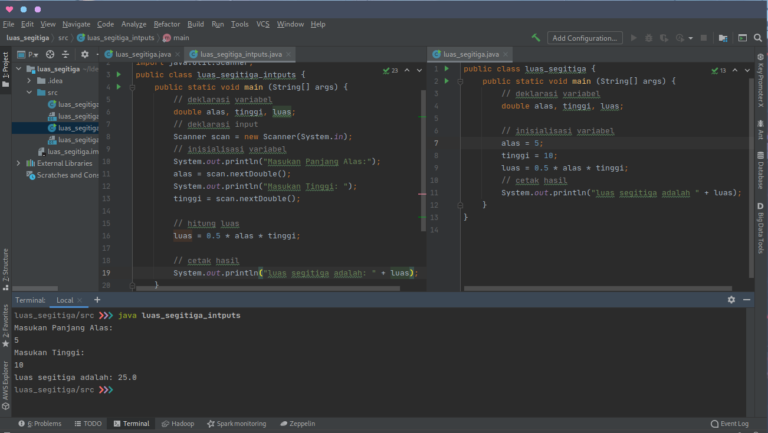Hide the terminal tool window
The width and height of the screenshot is (768, 433).
tap(746, 299)
